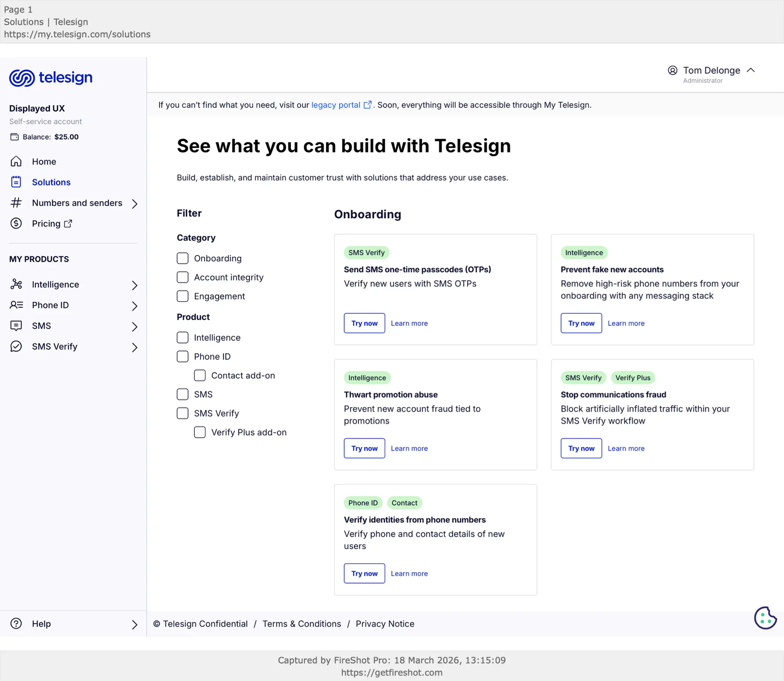
Task: Open the Solutions navigation item
Action: [51, 182]
